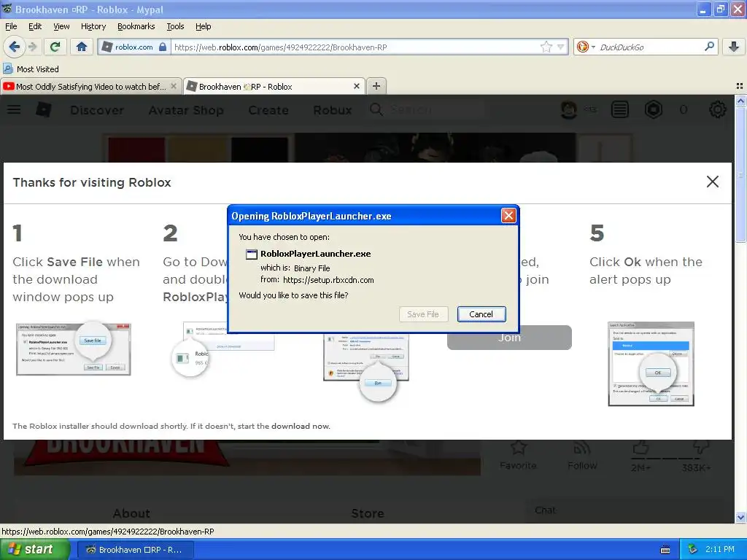Screen dimensions: 747x560
Task: Open the Discover page link
Action: 97,110
